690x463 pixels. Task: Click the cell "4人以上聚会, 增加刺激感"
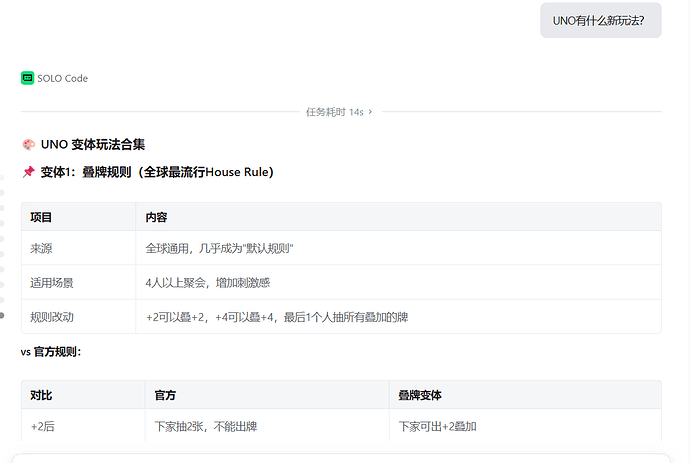coord(398,283)
